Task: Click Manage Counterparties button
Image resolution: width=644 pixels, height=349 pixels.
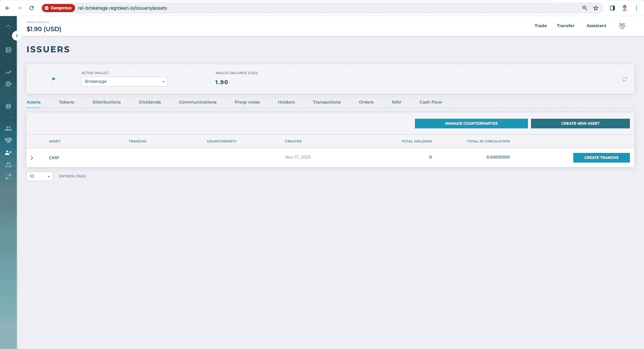Action: 471,123
